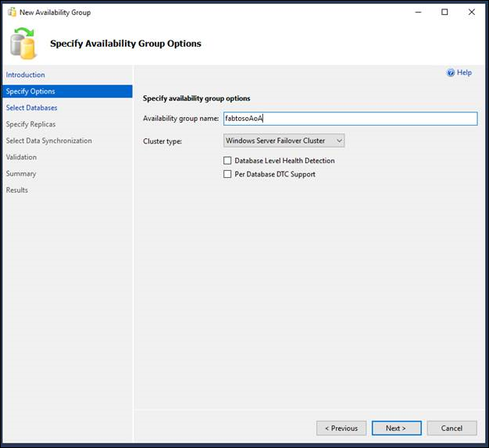Image resolution: width=489 pixels, height=448 pixels.
Task: Click the Previous button
Action: 341,428
